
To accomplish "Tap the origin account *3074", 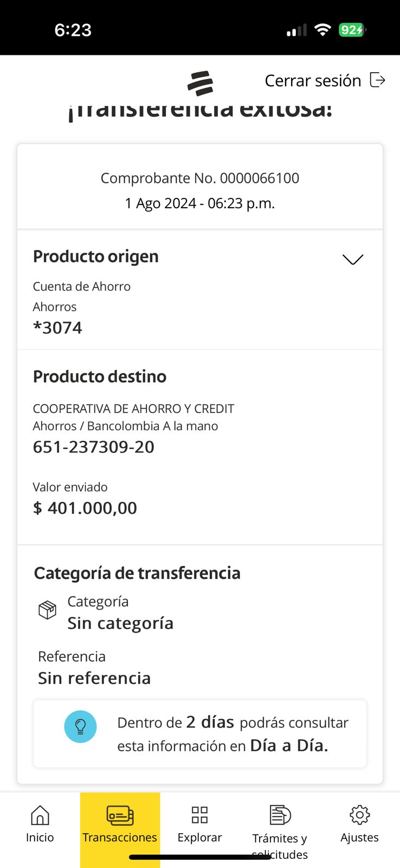I will tap(57, 328).
